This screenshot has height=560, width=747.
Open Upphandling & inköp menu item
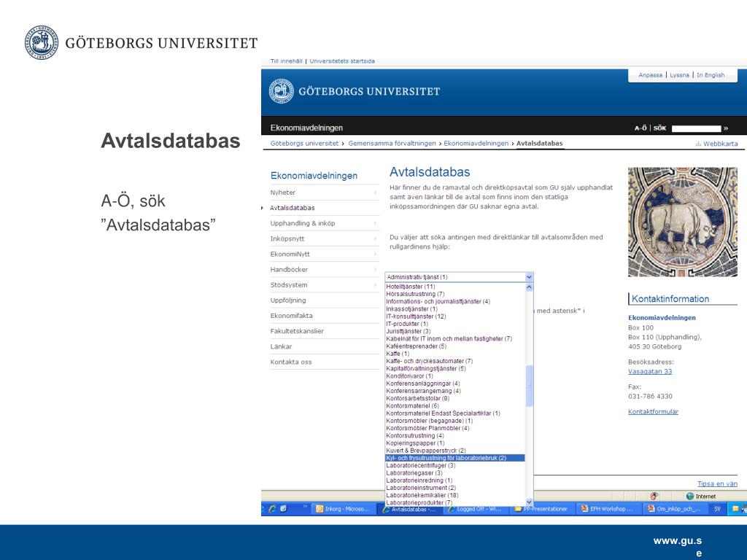tap(303, 223)
